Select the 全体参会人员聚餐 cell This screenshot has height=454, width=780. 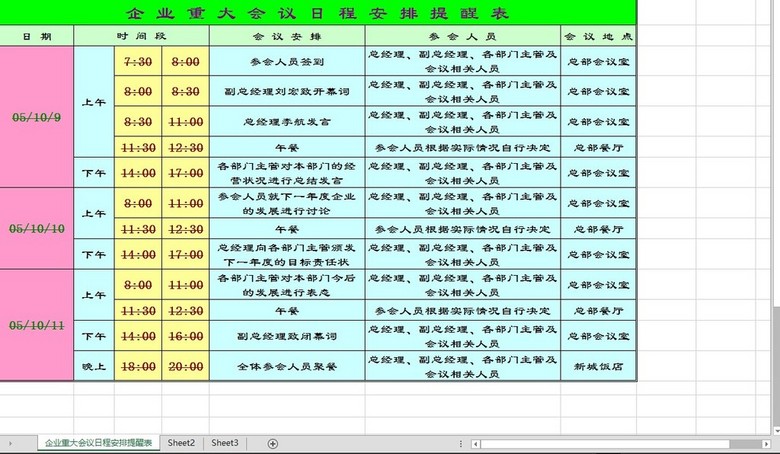[287, 367]
